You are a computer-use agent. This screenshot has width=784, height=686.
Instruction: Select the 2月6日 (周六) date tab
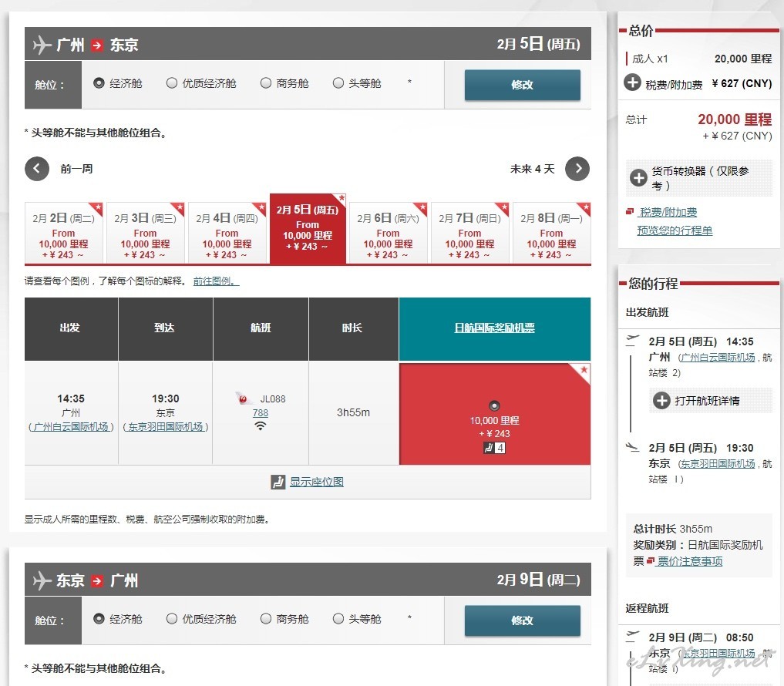[x=389, y=233]
